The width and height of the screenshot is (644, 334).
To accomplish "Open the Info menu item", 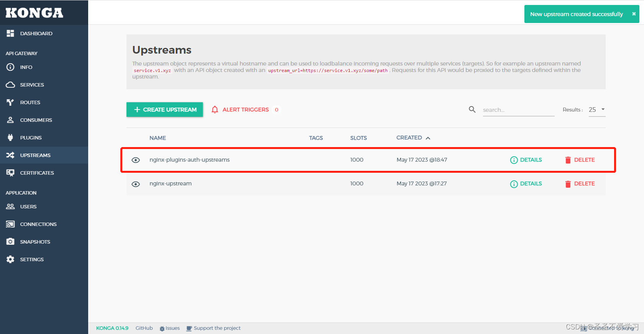I will (x=44, y=67).
